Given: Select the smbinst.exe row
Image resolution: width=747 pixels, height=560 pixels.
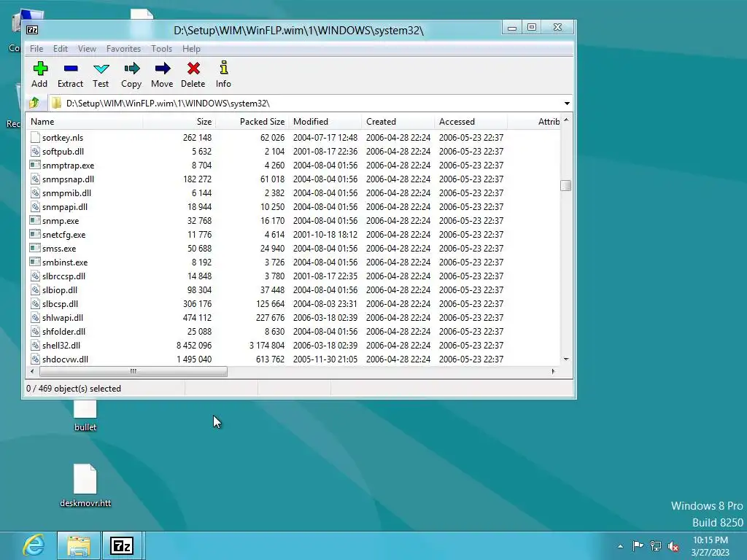Looking at the screenshot, I should (x=293, y=262).
